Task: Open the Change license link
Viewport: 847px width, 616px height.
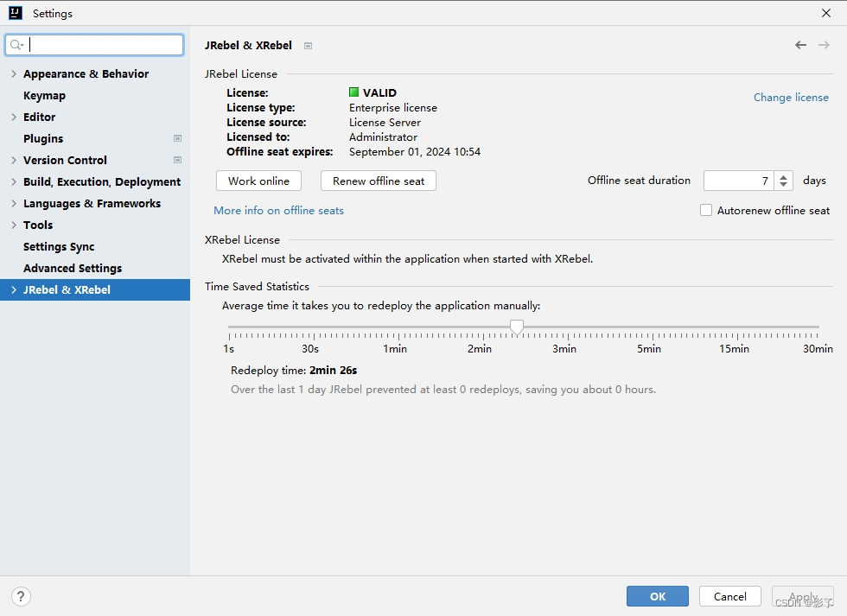Action: coord(791,97)
